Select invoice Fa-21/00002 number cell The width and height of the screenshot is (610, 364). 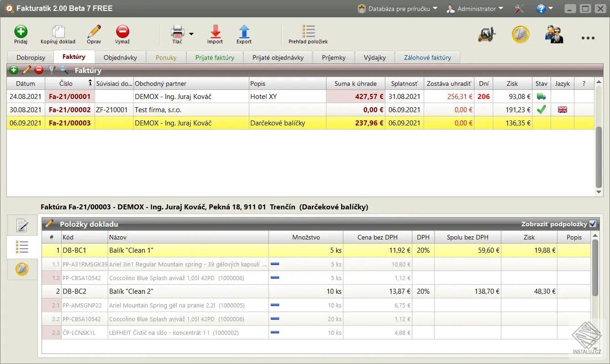click(x=70, y=110)
